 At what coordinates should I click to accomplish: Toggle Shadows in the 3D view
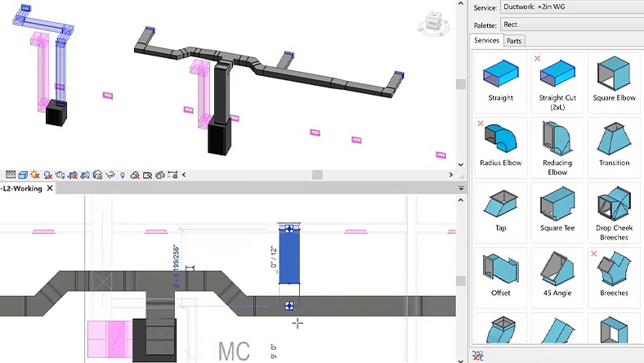pos(47,175)
